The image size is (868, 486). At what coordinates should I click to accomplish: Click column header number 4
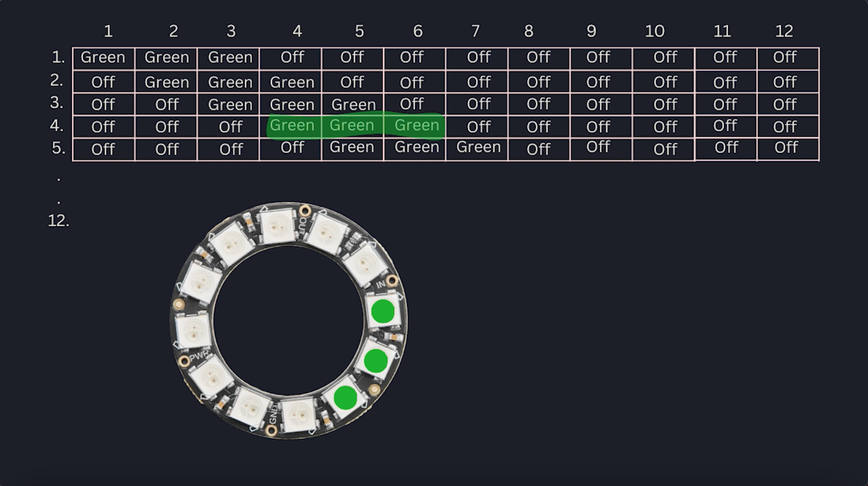click(x=297, y=31)
